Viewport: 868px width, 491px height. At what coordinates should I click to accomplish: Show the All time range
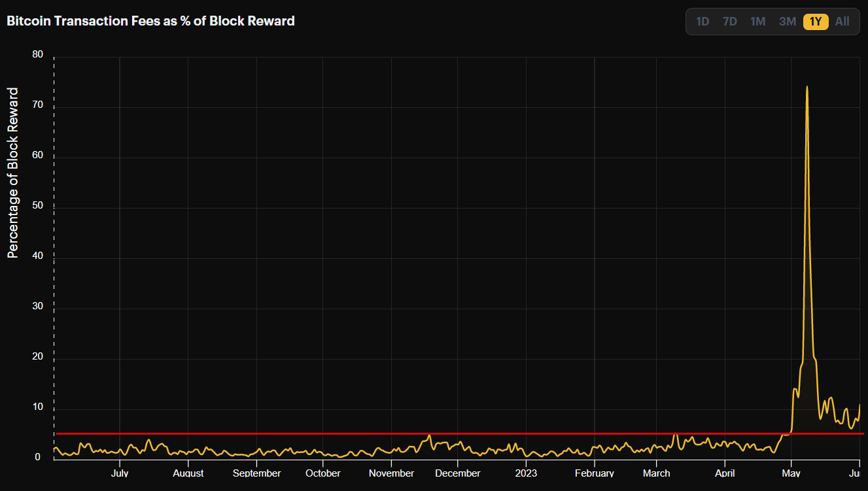click(842, 22)
